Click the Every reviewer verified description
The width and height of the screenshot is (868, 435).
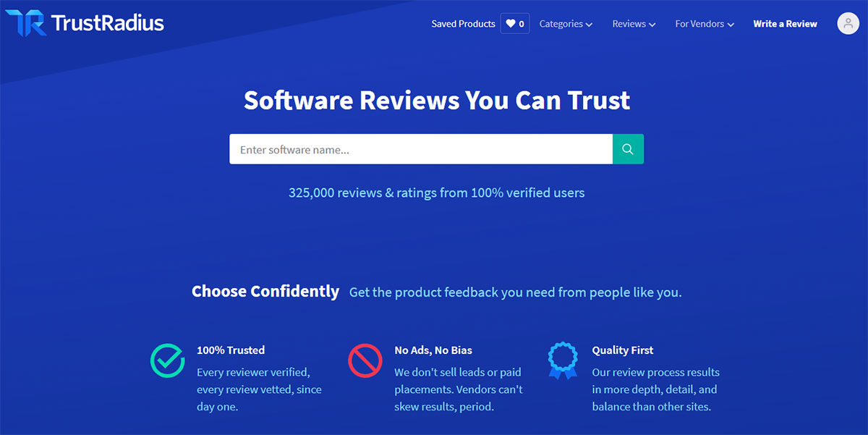pos(259,389)
